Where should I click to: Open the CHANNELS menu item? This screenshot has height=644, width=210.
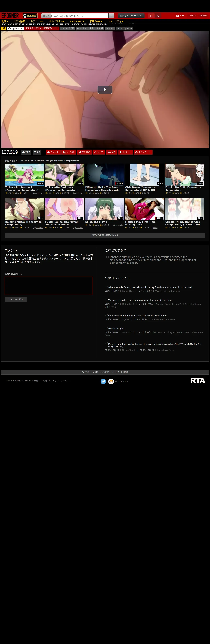coord(77,21)
